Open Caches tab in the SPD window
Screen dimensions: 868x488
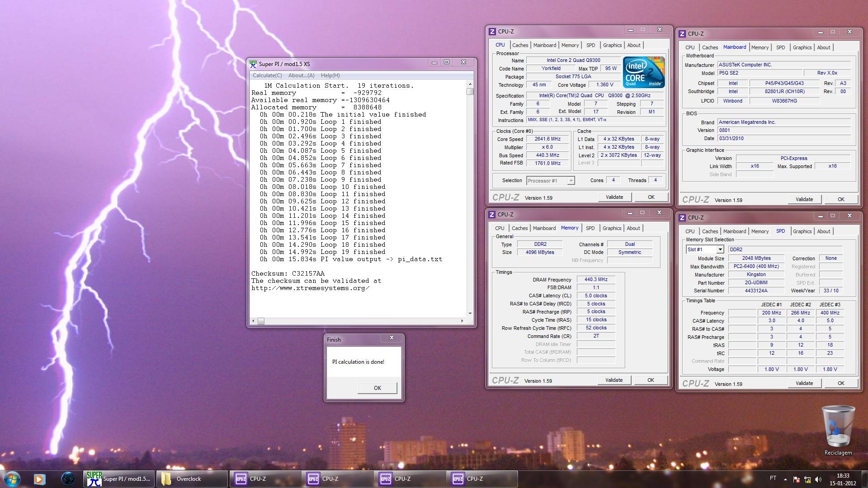[710, 231]
